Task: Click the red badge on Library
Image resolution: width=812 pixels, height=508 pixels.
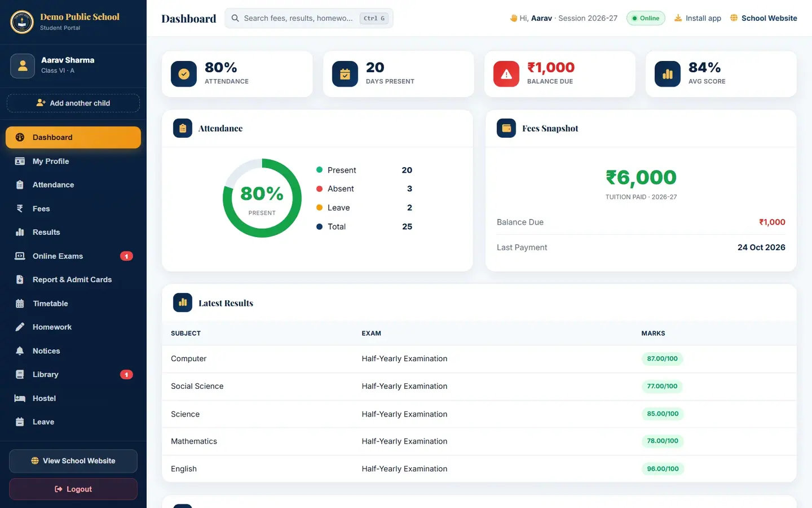Action: coord(126,375)
